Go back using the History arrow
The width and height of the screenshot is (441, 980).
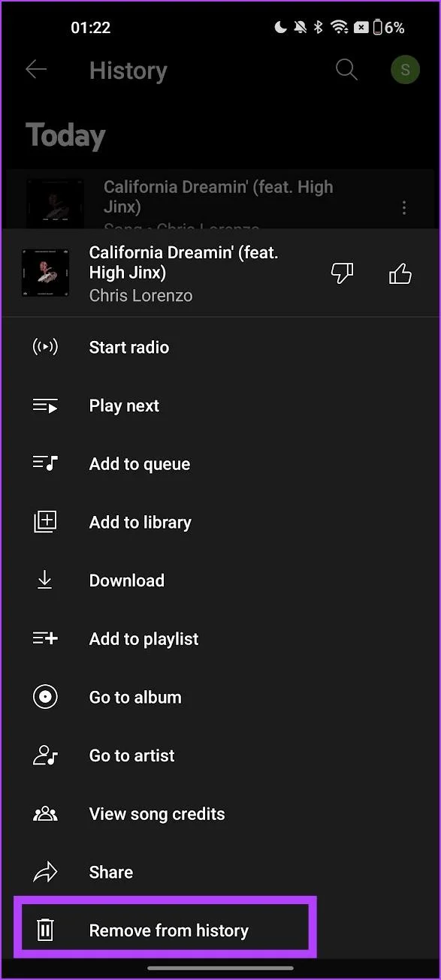[x=36, y=70]
